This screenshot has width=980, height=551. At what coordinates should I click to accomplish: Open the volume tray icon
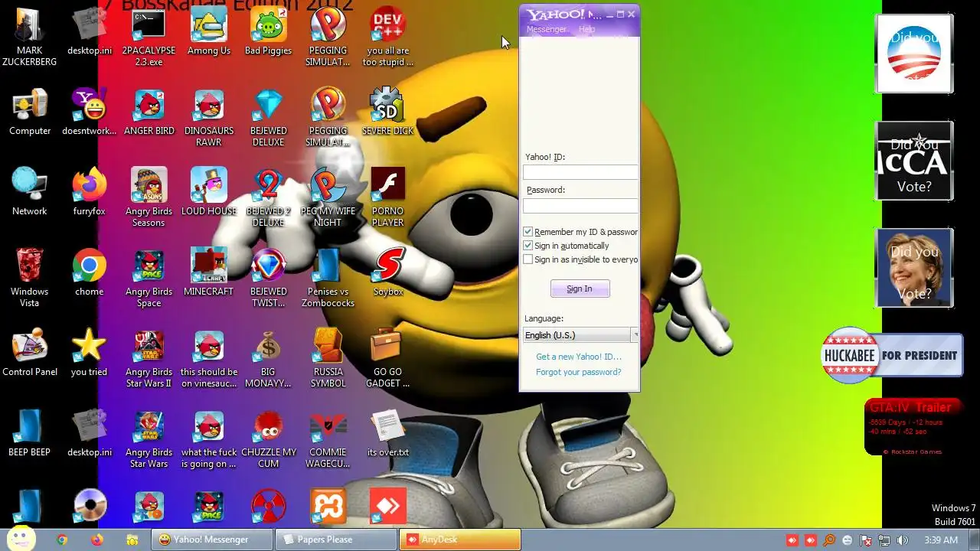903,540
